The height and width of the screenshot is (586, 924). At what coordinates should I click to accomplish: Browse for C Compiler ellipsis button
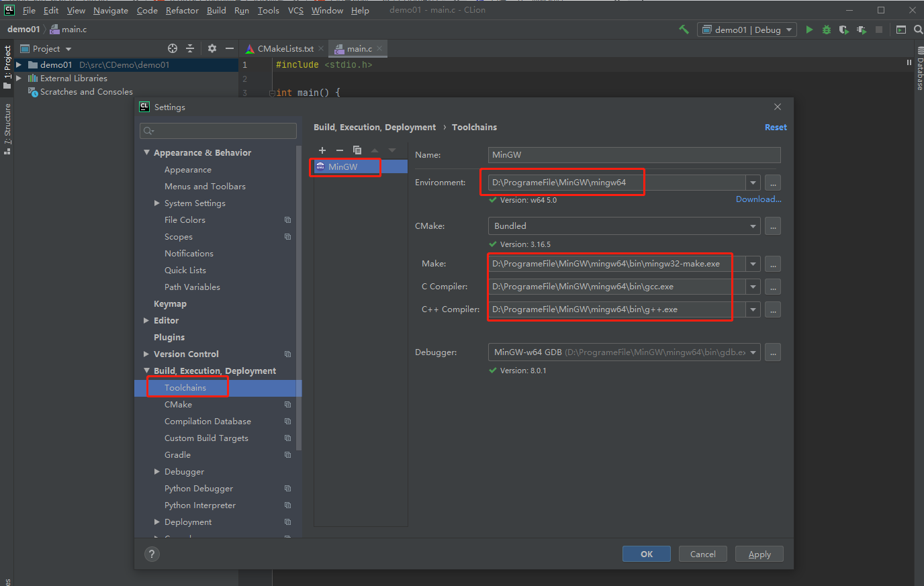click(773, 287)
